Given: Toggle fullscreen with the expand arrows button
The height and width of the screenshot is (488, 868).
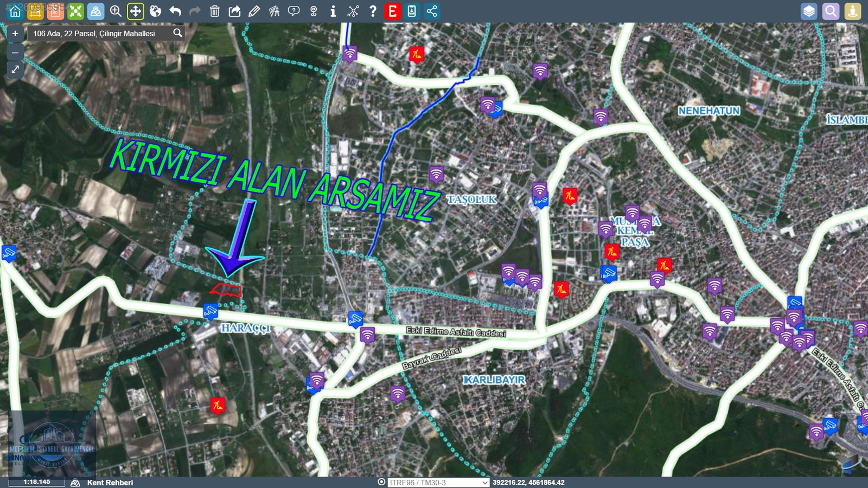Looking at the screenshot, I should (15, 69).
